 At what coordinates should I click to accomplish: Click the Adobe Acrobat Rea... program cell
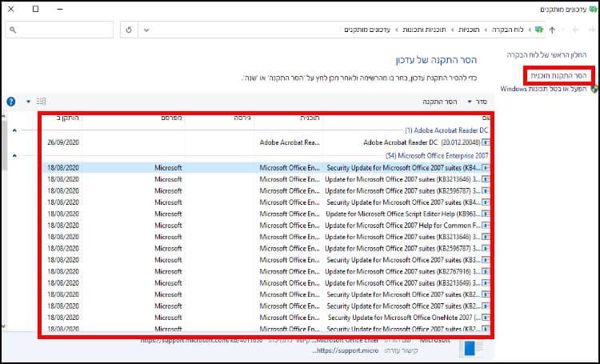(x=290, y=142)
